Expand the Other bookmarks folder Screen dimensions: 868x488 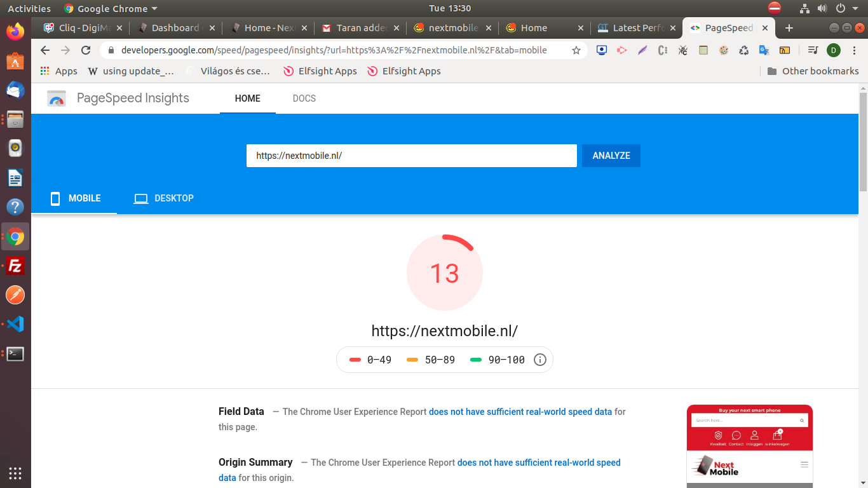(x=813, y=71)
